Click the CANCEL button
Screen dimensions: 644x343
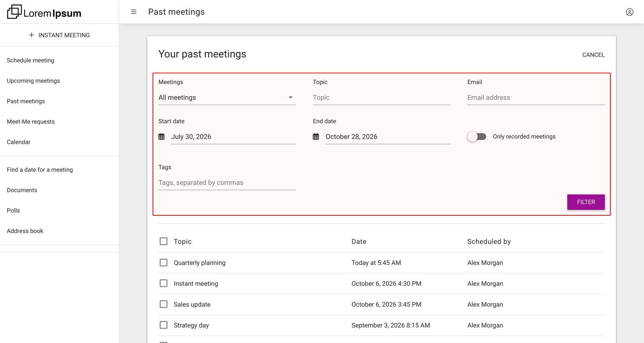point(593,55)
